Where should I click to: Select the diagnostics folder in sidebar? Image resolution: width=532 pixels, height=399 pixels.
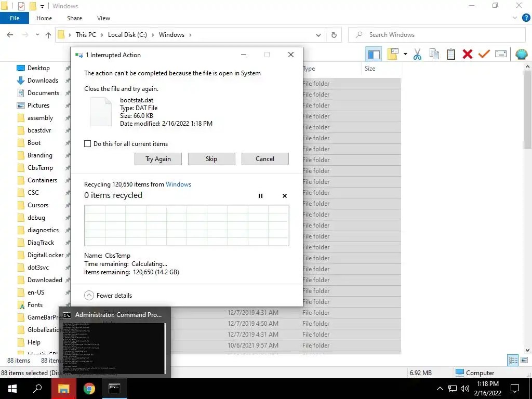pos(43,230)
